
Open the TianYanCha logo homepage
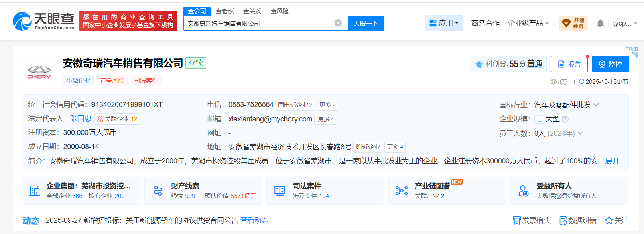pos(43,21)
